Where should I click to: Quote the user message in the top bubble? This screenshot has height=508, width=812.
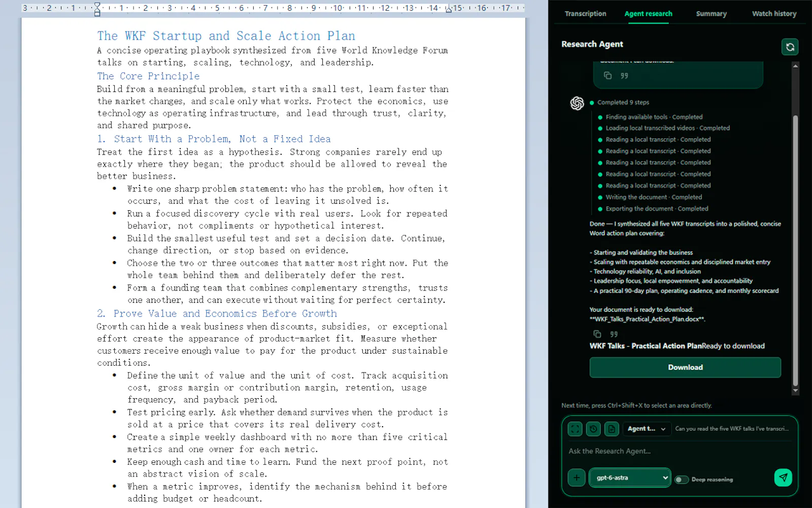pos(624,76)
